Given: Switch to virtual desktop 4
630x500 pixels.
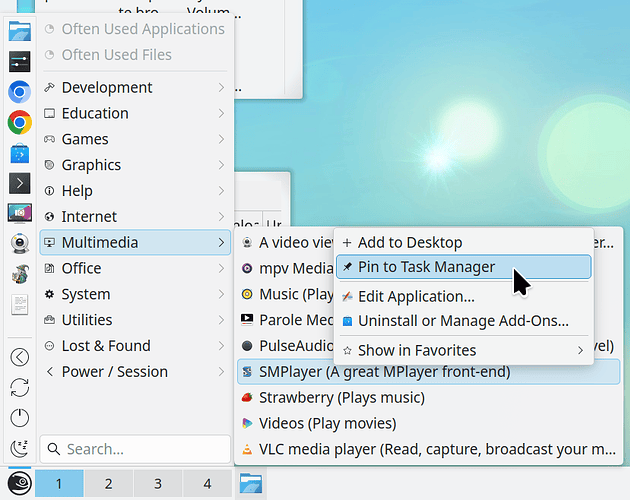Looking at the screenshot, I should tap(207, 484).
